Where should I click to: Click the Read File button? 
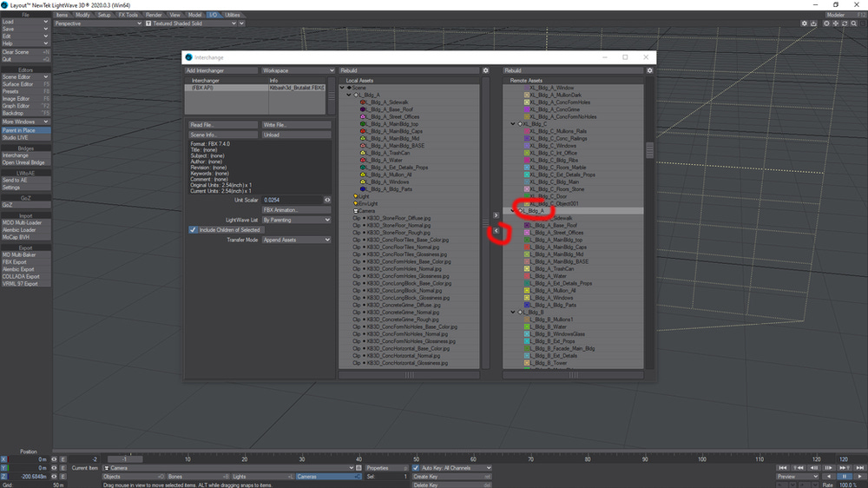pos(224,125)
